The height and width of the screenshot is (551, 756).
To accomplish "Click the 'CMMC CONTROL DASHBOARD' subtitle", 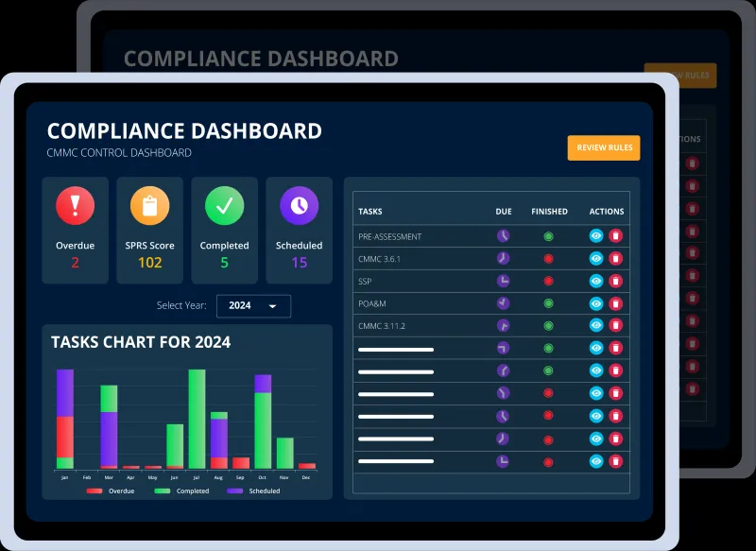I will 119,153.
